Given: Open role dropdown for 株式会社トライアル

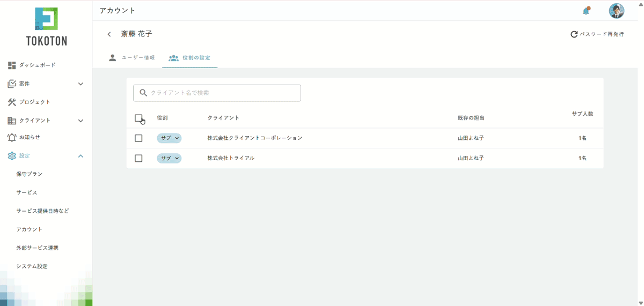Looking at the screenshot, I should click(x=169, y=159).
